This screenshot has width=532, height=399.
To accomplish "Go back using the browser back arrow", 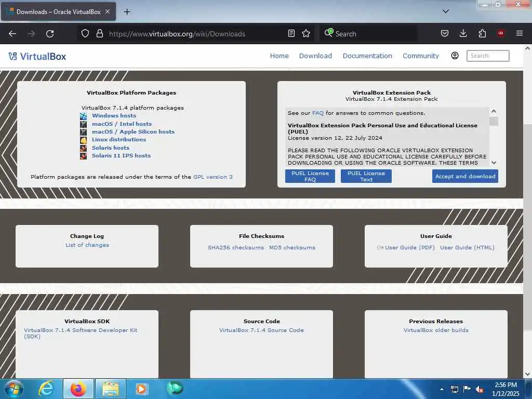I will tap(12, 34).
